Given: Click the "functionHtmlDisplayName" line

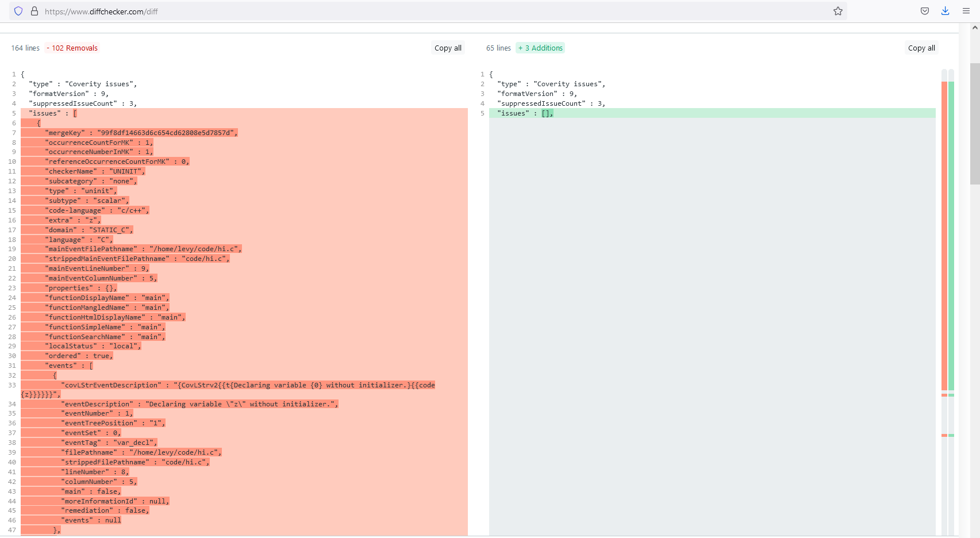Looking at the screenshot, I should (115, 317).
